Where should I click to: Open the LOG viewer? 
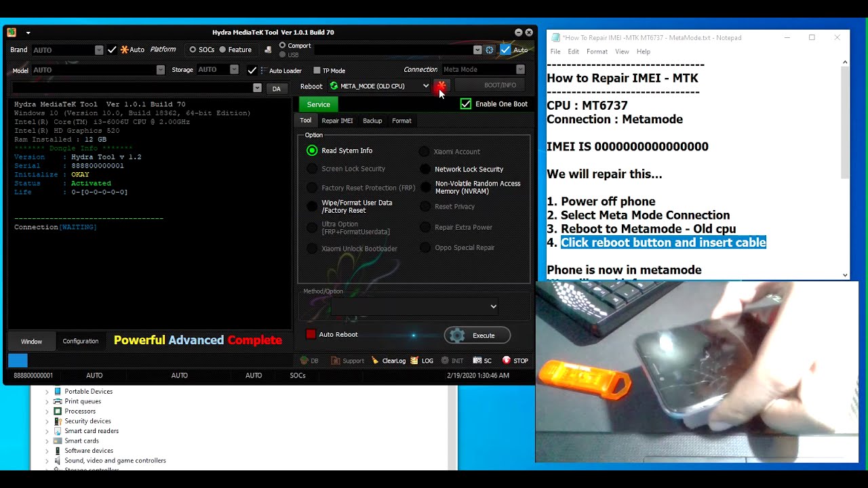click(421, 361)
